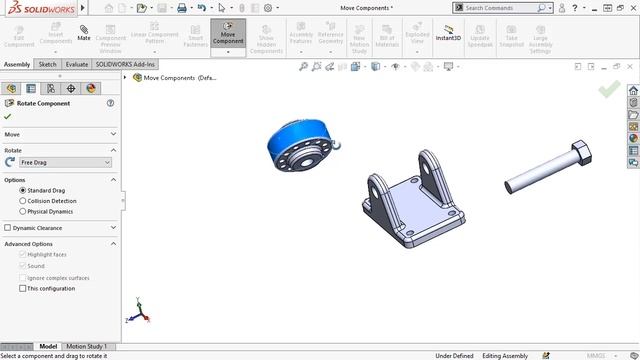Click the green OK checkmark in Rotate Component
The width and height of the screenshot is (640, 360).
7,117
